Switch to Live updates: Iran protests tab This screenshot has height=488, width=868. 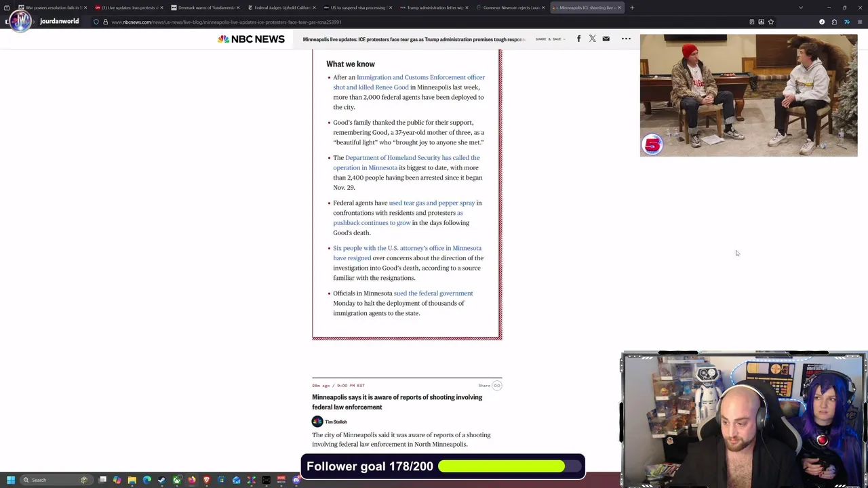129,7
